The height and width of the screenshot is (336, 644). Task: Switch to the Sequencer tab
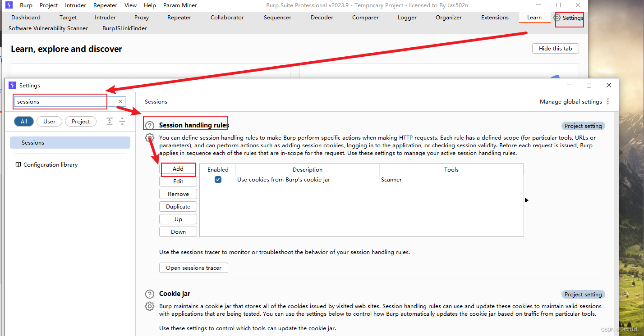tap(277, 18)
